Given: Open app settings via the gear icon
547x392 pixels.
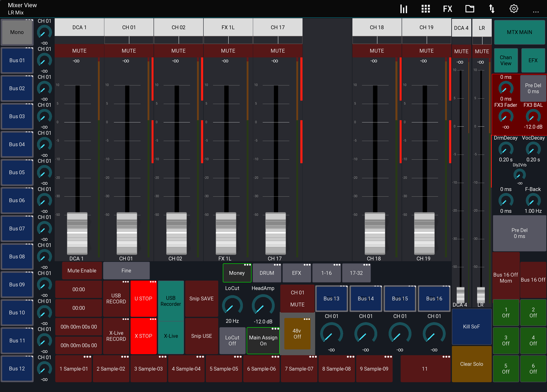Looking at the screenshot, I should pyautogui.click(x=514, y=9).
